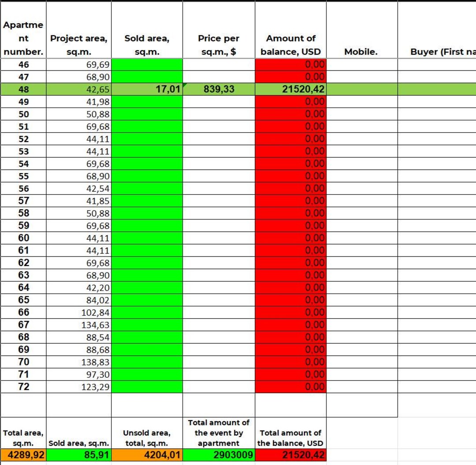476x465 pixels.
Task: Select apartment number cell 65
Action: coord(23,300)
